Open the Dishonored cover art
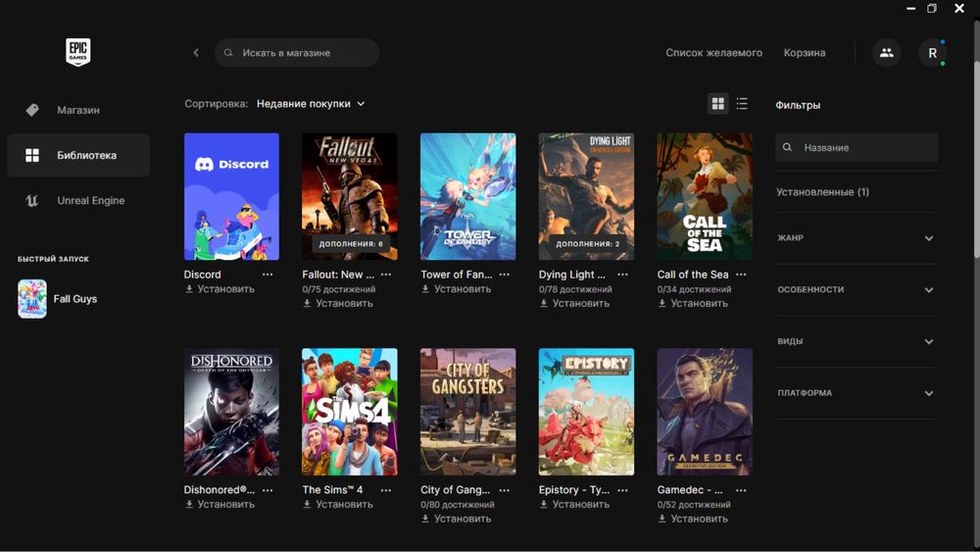The width and height of the screenshot is (980, 552). tap(231, 412)
